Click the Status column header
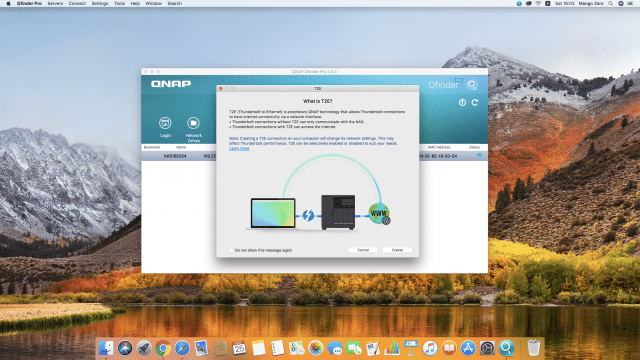 (474, 147)
